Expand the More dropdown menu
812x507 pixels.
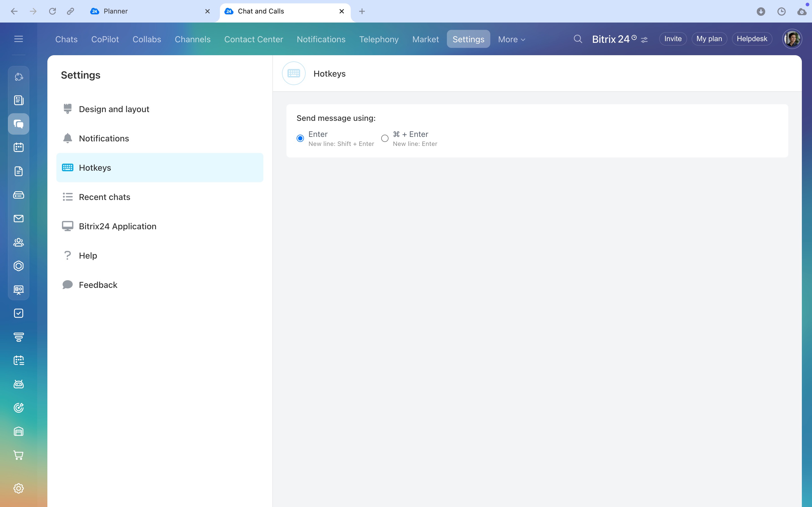[511, 39]
